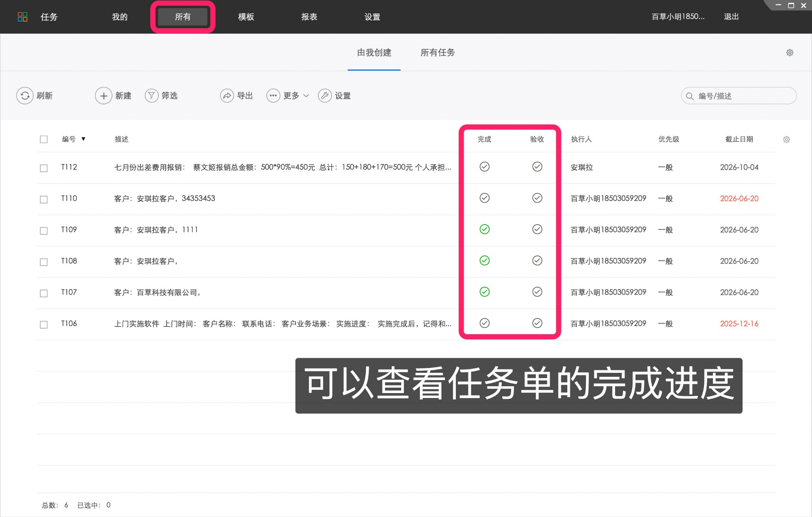Click the completion checkmark for T110

(x=484, y=198)
